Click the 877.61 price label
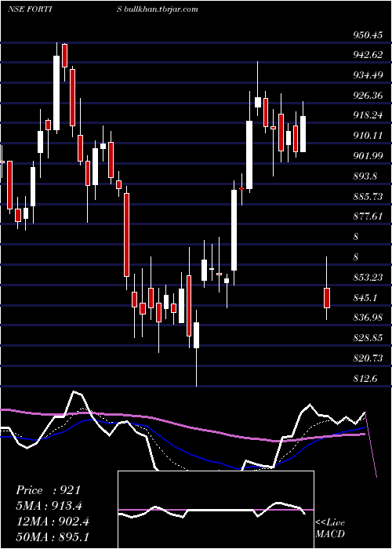This screenshot has height=549, width=392. tap(368, 216)
